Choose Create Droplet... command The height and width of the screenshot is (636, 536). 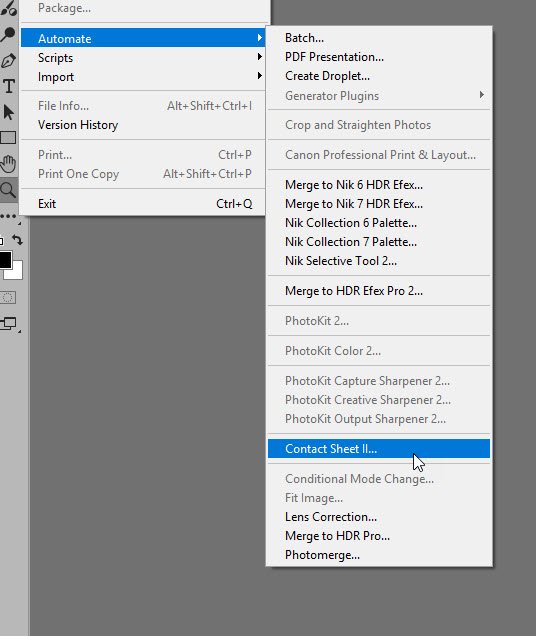coord(379,76)
